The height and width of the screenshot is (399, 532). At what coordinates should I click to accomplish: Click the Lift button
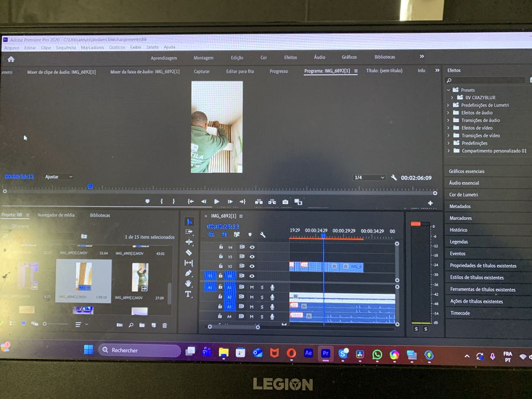259,202
